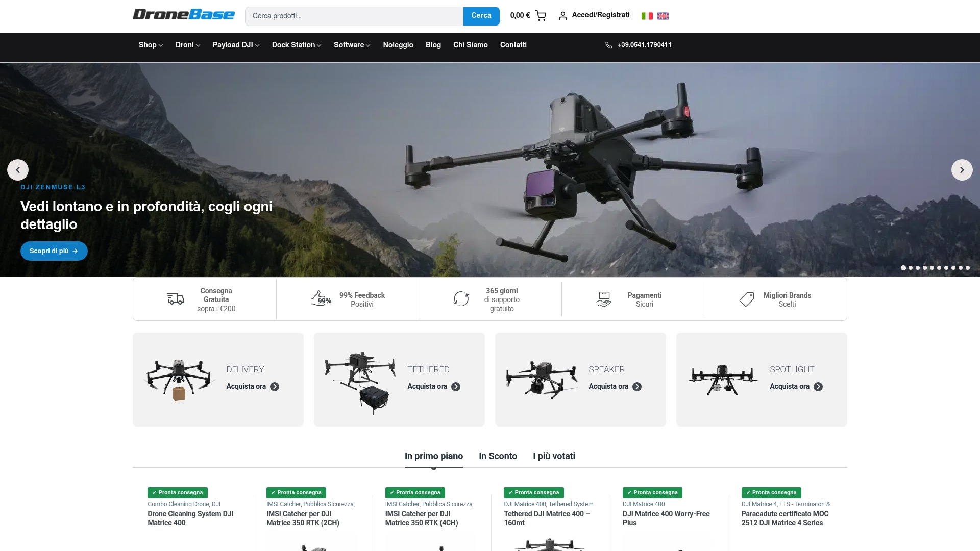Open Tethered DJI Matrice 400 – 160mt product

(x=547, y=518)
